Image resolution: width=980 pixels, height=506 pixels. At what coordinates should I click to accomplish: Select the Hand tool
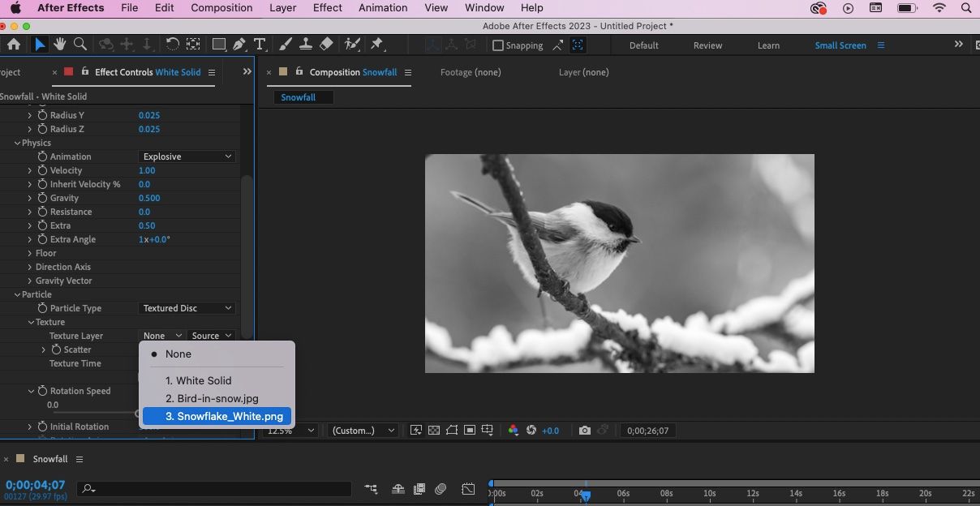pos(59,45)
